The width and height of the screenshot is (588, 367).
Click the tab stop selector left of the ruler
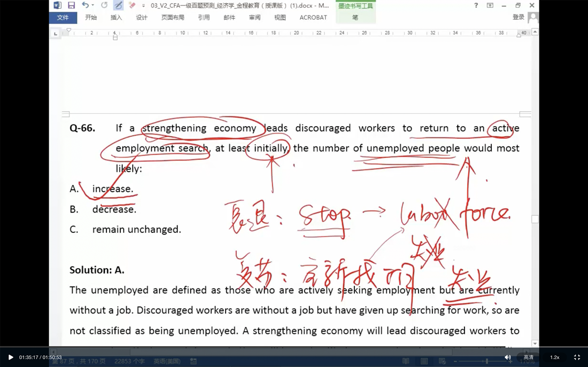pos(56,34)
